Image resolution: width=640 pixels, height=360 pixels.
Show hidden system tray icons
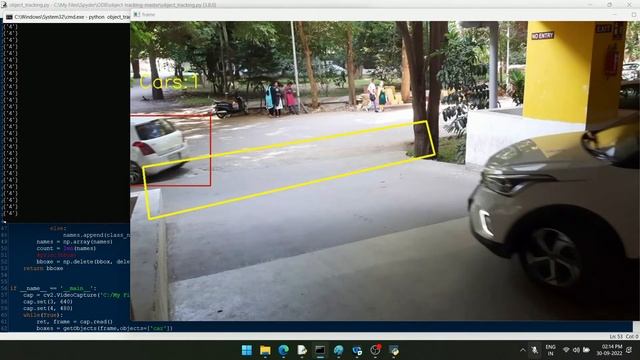tap(522, 350)
